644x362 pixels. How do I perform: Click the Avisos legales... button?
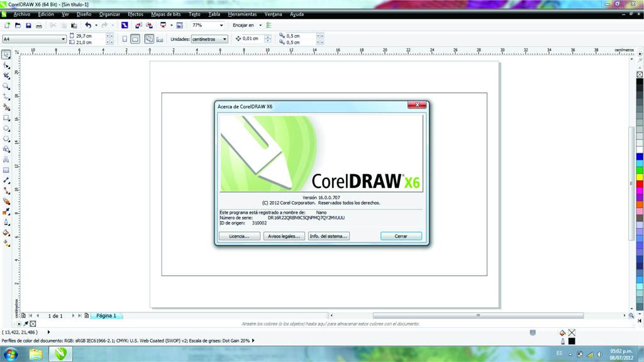tap(284, 236)
